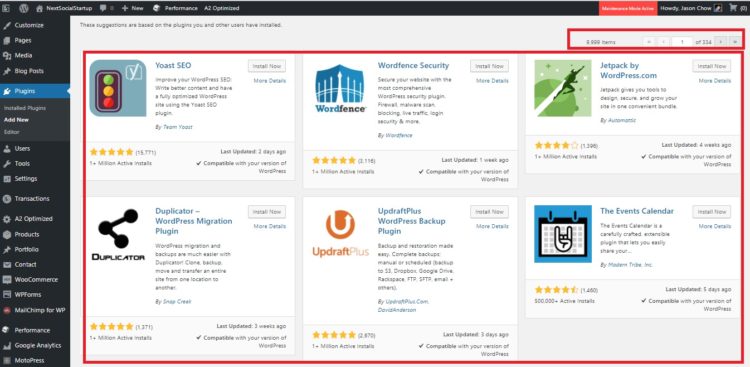
Task: Click the Tools wrench icon
Action: pos(7,164)
